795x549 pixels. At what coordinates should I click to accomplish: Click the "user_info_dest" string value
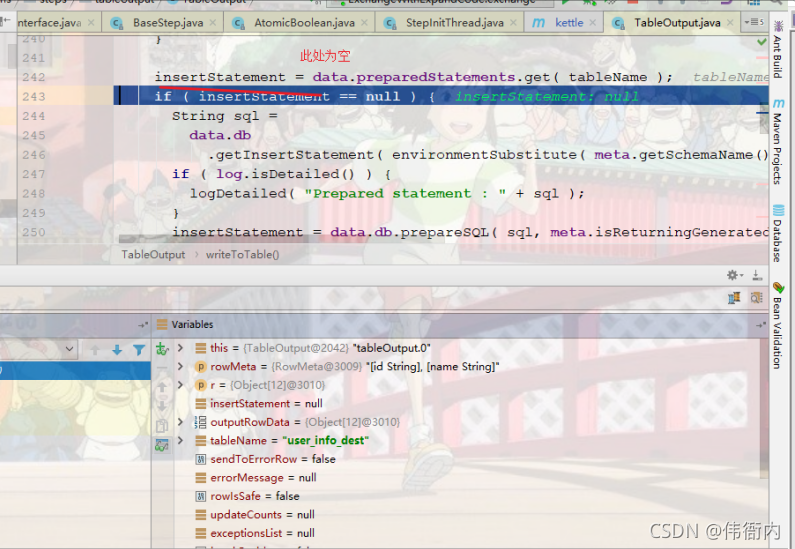326,441
